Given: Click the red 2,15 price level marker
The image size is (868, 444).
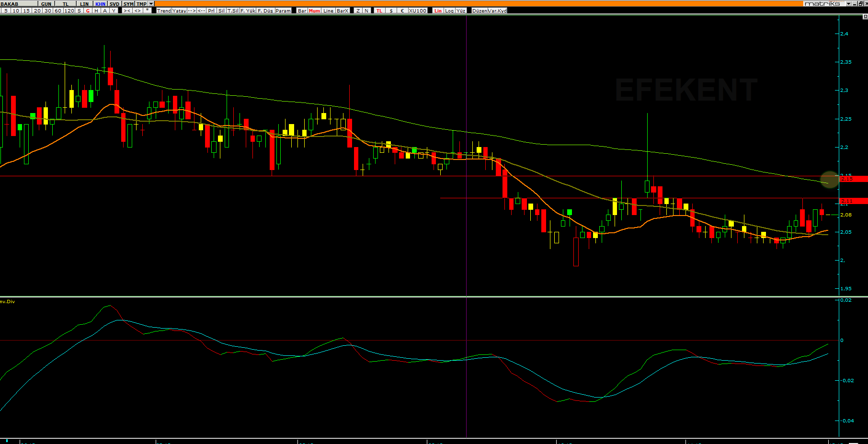Looking at the screenshot, I should point(853,179).
